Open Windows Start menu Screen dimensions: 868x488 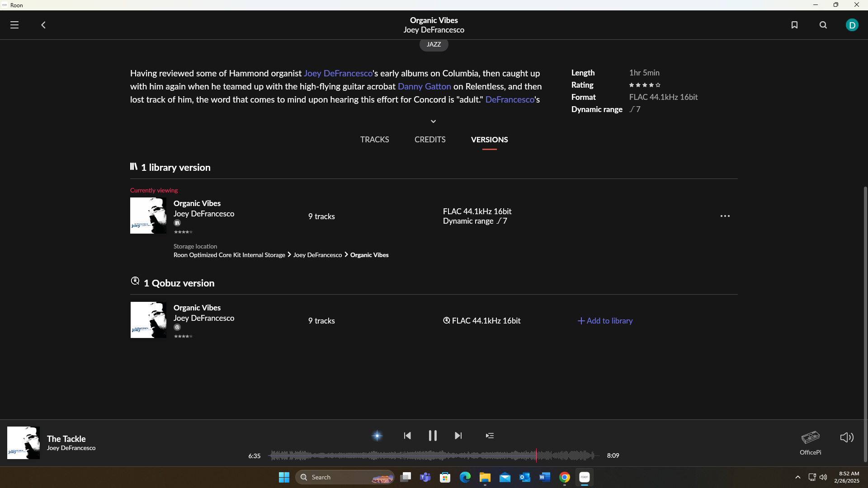[x=284, y=477]
